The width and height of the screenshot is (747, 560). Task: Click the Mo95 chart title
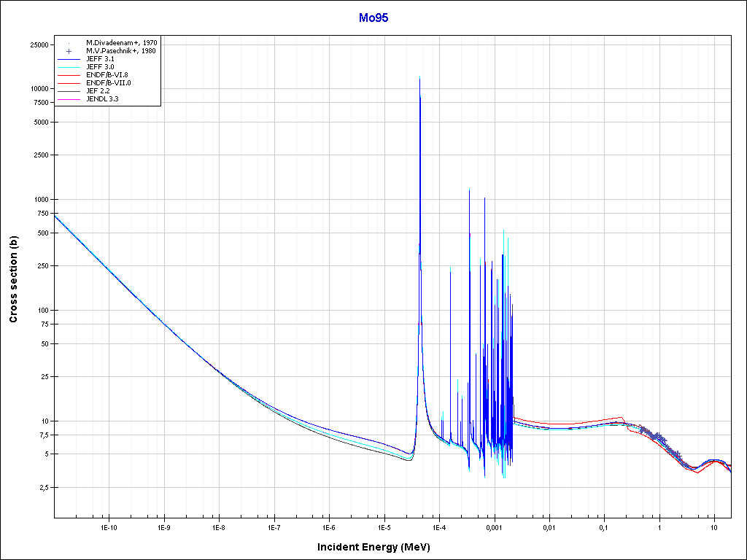pos(373,18)
